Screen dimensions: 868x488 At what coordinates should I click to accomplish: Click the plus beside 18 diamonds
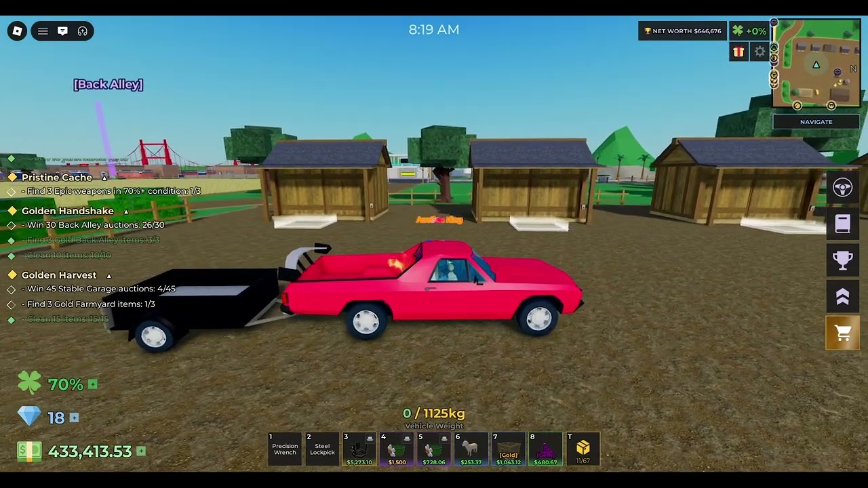pos(74,418)
